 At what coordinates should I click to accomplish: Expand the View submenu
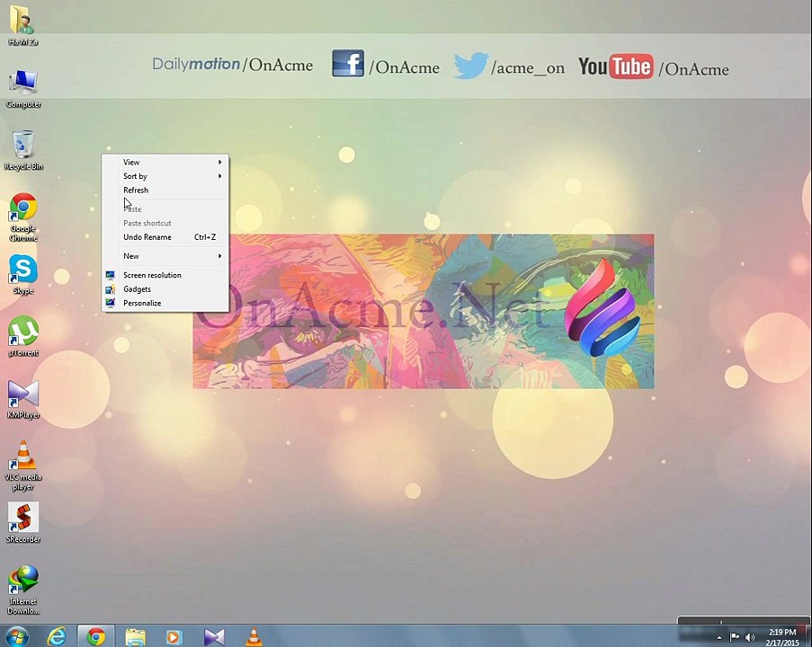click(x=165, y=162)
